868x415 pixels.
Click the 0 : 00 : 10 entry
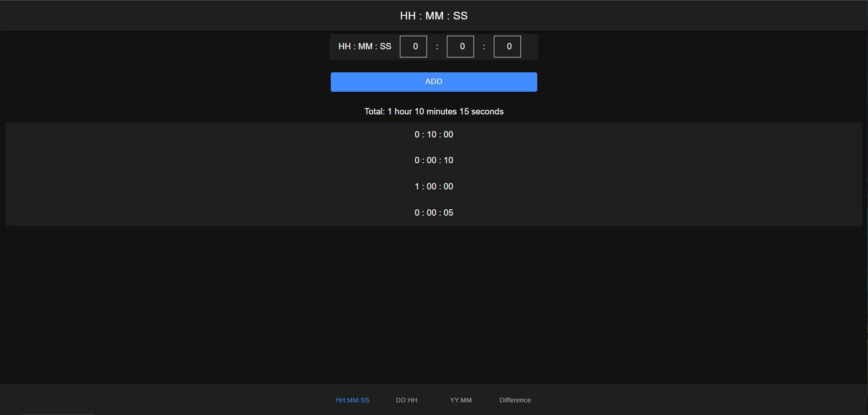[434, 160]
